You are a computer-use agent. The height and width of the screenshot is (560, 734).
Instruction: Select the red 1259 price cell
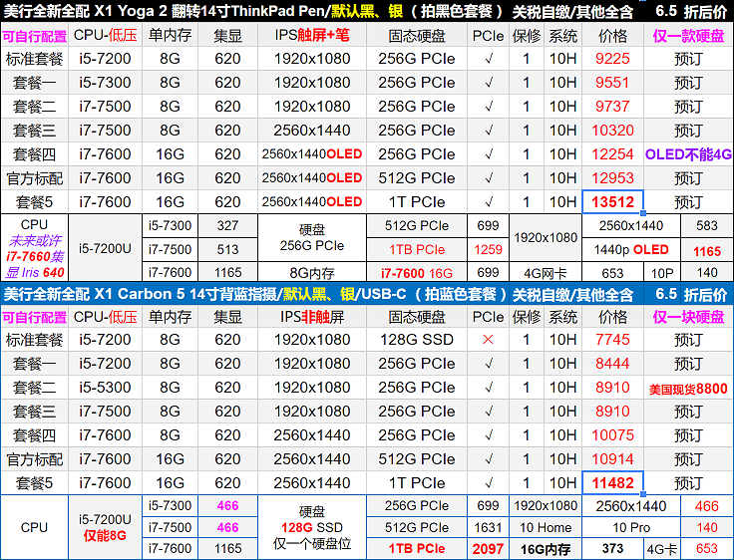pos(488,249)
